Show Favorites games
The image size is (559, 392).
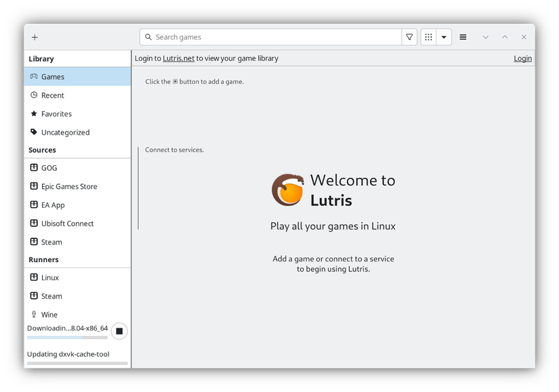point(78,114)
